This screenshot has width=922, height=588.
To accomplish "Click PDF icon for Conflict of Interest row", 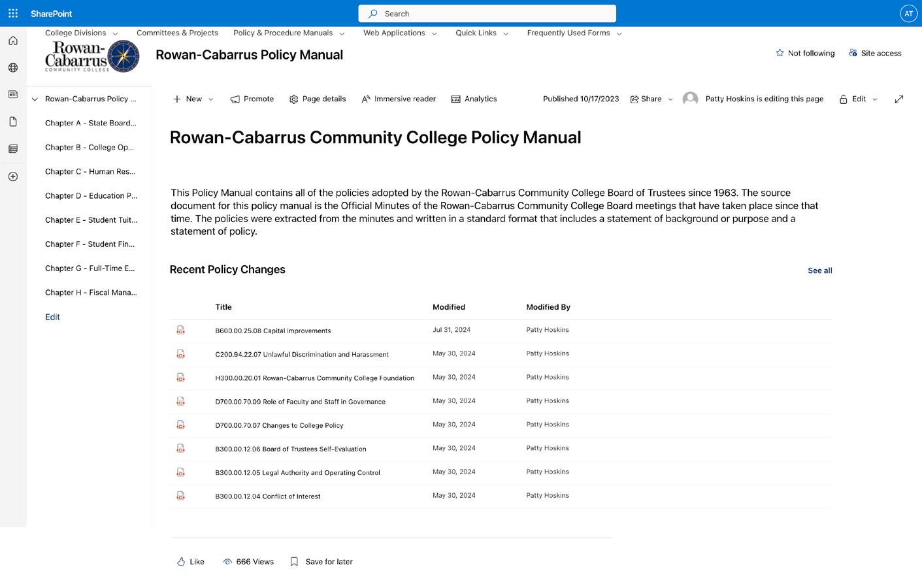I will point(181,496).
